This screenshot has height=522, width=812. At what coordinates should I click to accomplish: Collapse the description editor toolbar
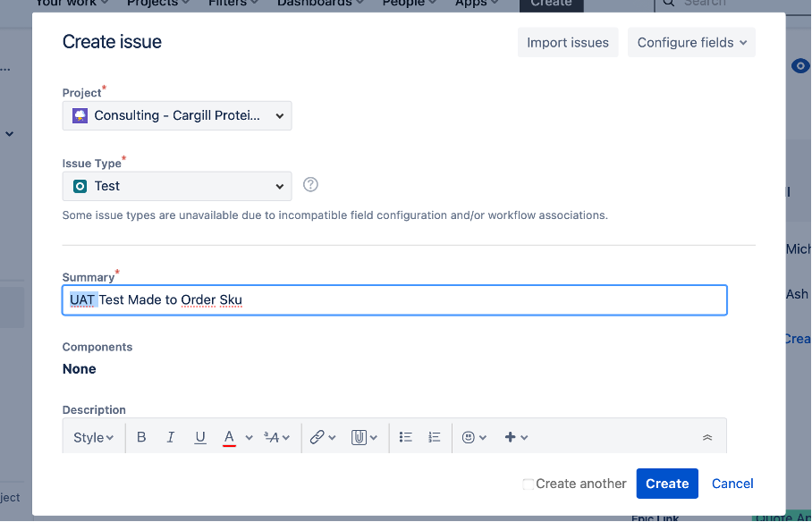point(707,437)
